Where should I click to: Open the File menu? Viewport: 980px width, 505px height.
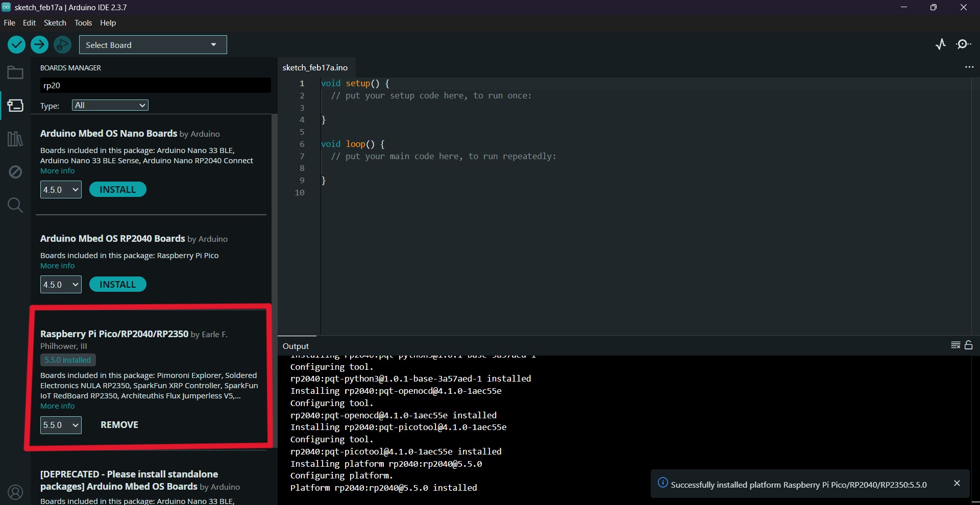click(10, 23)
